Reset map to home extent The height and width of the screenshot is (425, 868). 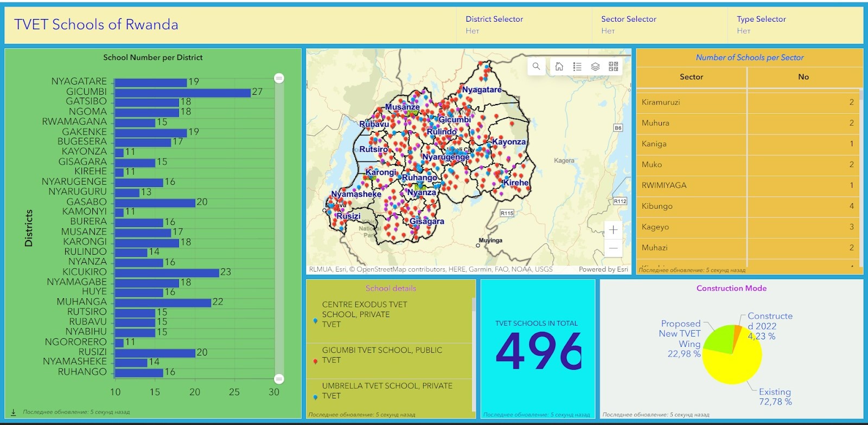pyautogui.click(x=559, y=67)
